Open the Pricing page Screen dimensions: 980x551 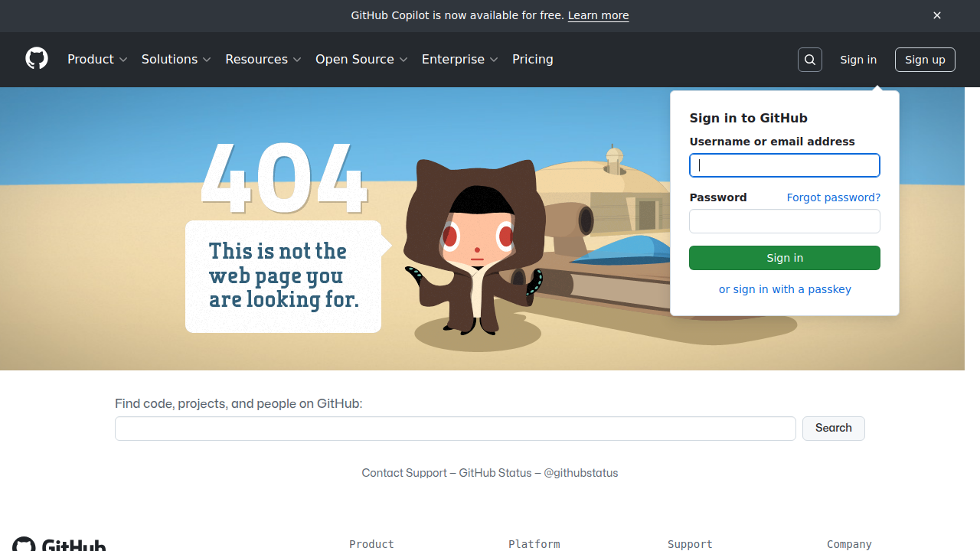point(533,59)
